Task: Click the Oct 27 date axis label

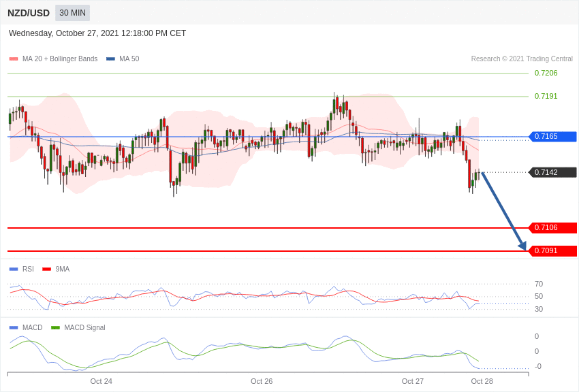Action: (413, 381)
